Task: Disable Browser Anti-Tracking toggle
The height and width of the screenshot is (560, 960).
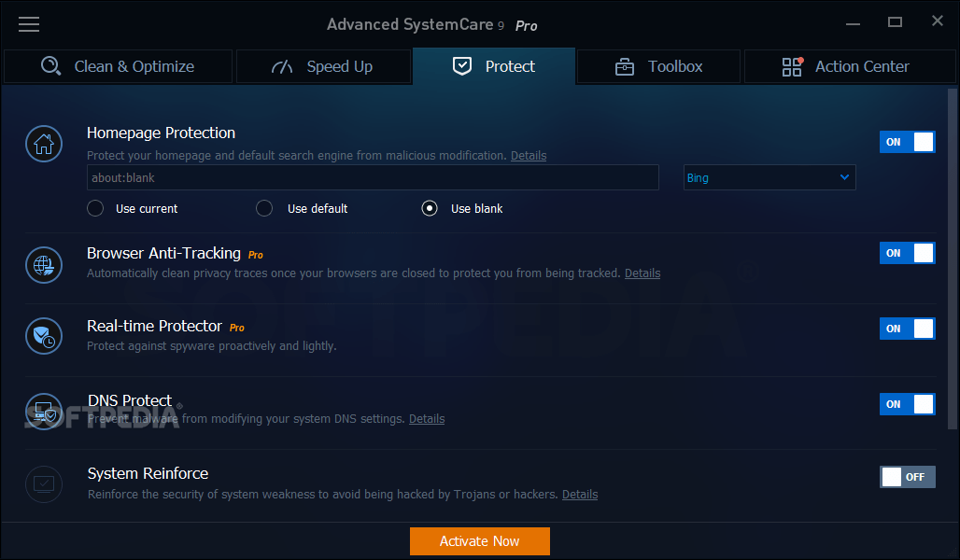Action: tap(908, 253)
